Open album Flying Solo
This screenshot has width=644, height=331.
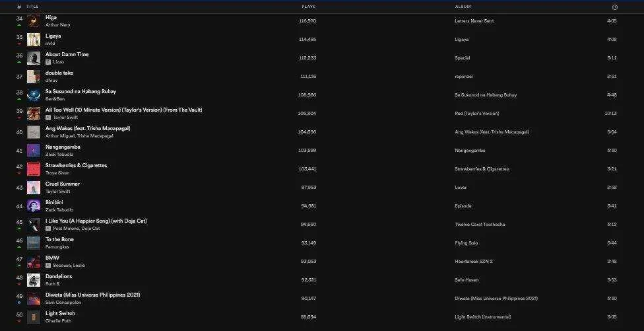pyautogui.click(x=467, y=243)
